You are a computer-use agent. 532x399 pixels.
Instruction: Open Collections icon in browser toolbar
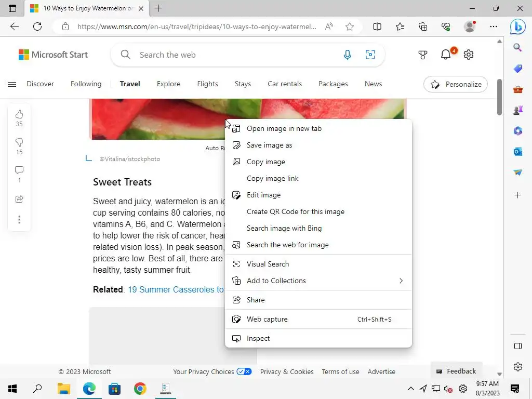point(423,26)
